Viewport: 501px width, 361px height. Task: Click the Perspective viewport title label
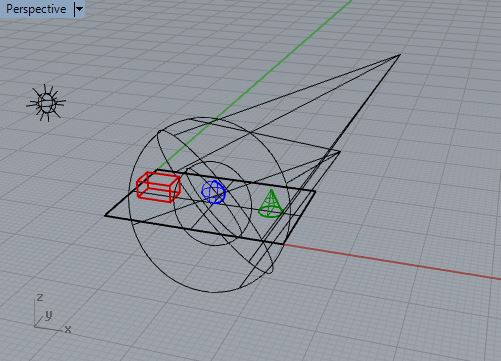36,9
